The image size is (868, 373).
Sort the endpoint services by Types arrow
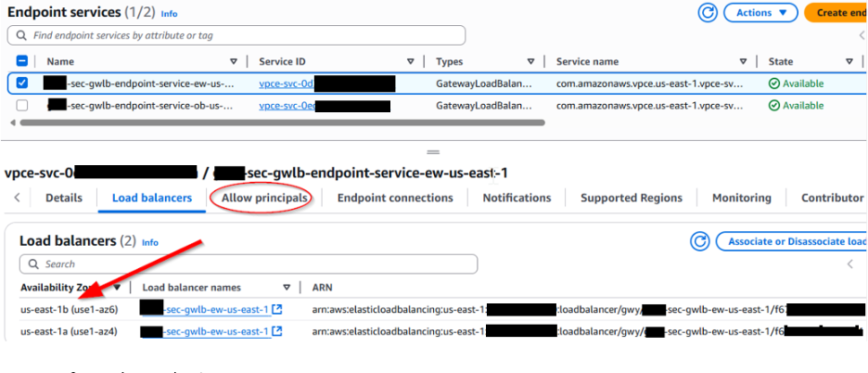(x=531, y=61)
